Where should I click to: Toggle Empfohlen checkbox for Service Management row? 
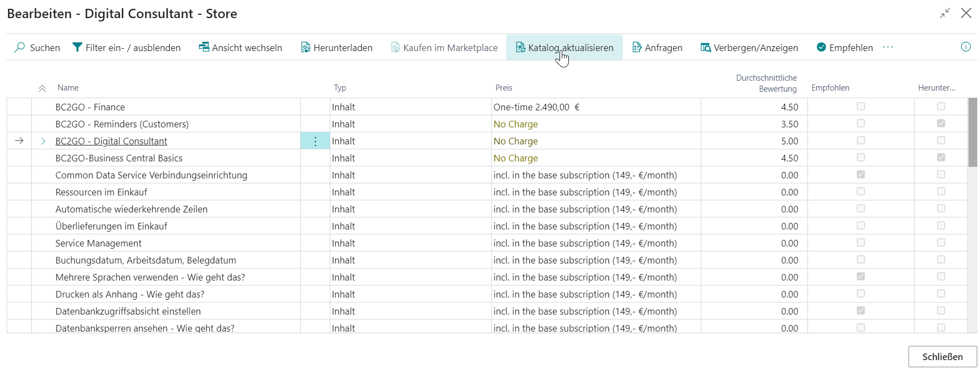click(861, 243)
